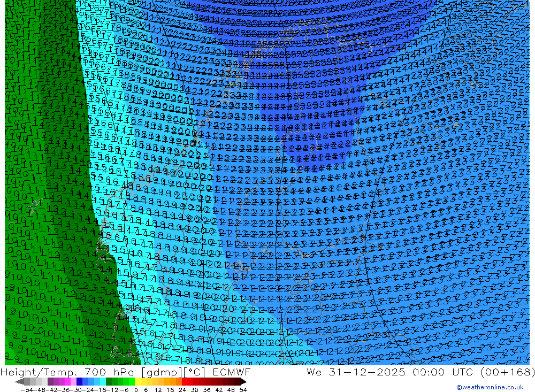
Task: Click the "30" legend value
Action: [195, 390]
